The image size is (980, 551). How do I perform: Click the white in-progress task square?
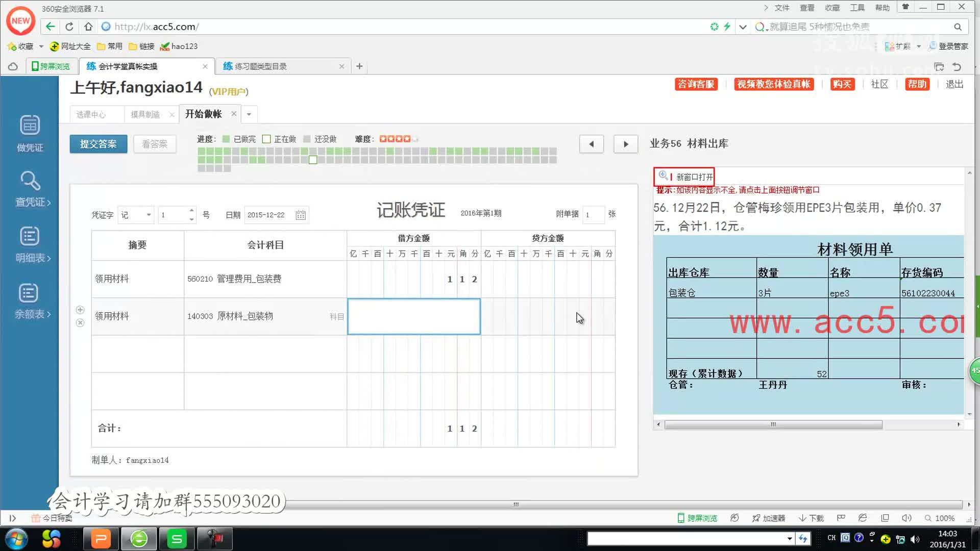(x=313, y=160)
